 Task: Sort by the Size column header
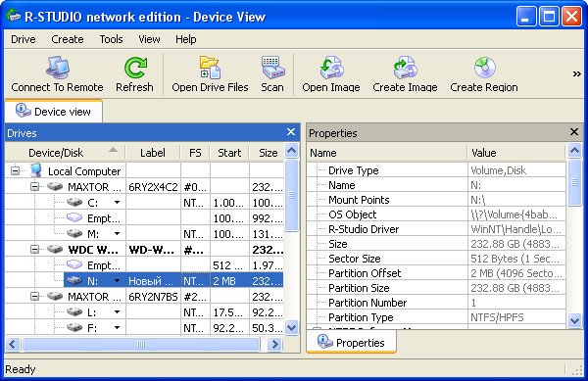click(267, 153)
